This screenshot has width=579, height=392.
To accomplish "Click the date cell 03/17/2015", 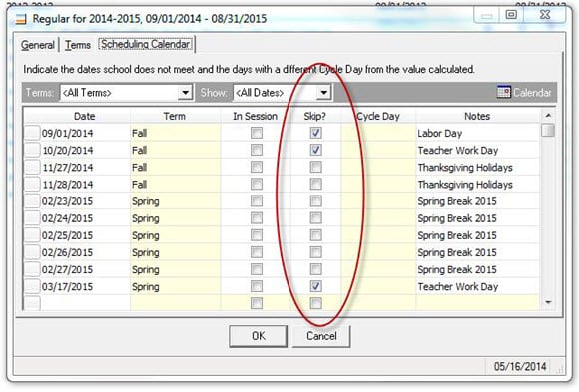I will (85, 286).
